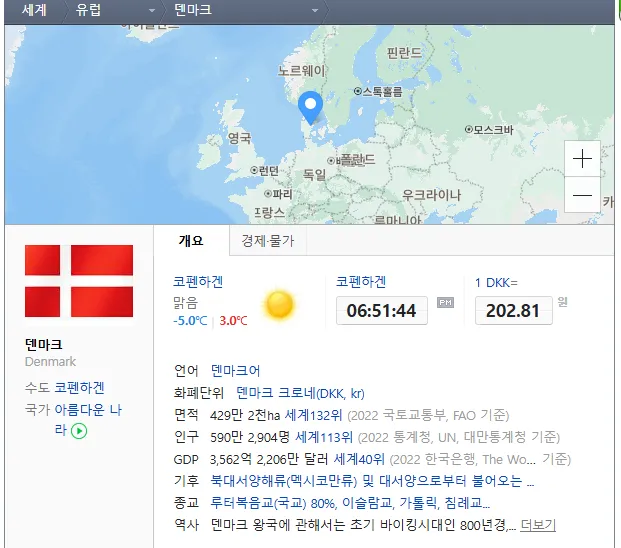Click the 세계132위 area ranking link
Screen dimensions: 621x548
click(x=312, y=415)
